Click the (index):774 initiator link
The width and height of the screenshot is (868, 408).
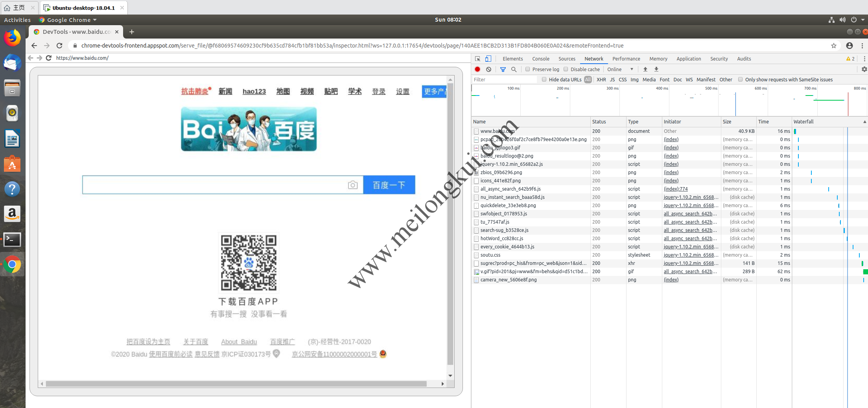click(676, 189)
